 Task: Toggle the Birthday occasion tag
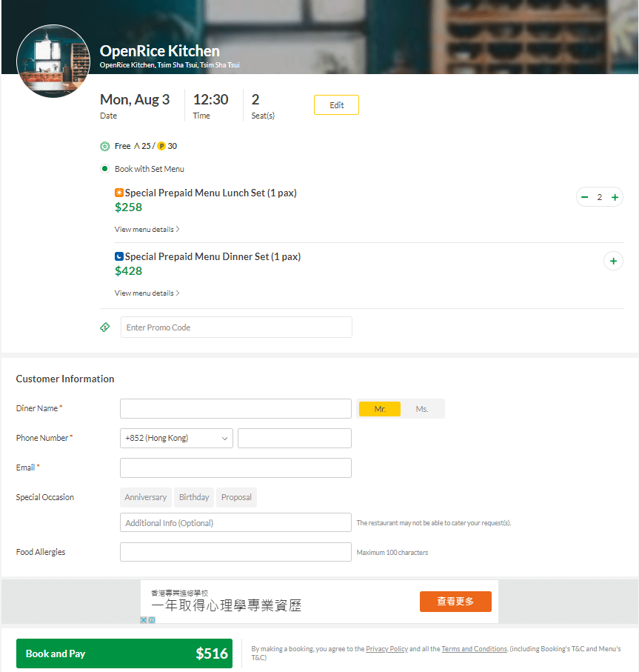[194, 497]
